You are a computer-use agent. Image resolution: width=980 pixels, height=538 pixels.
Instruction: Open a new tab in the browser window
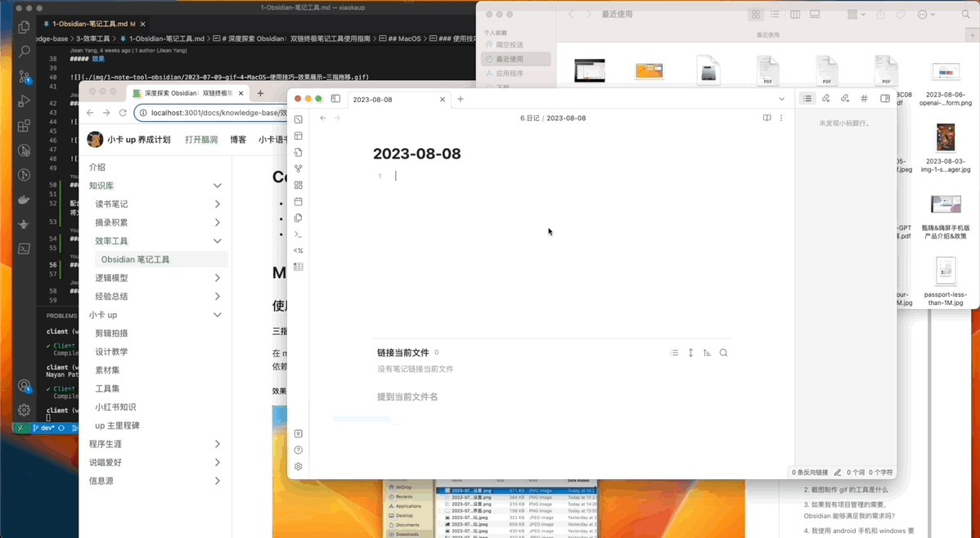260,94
